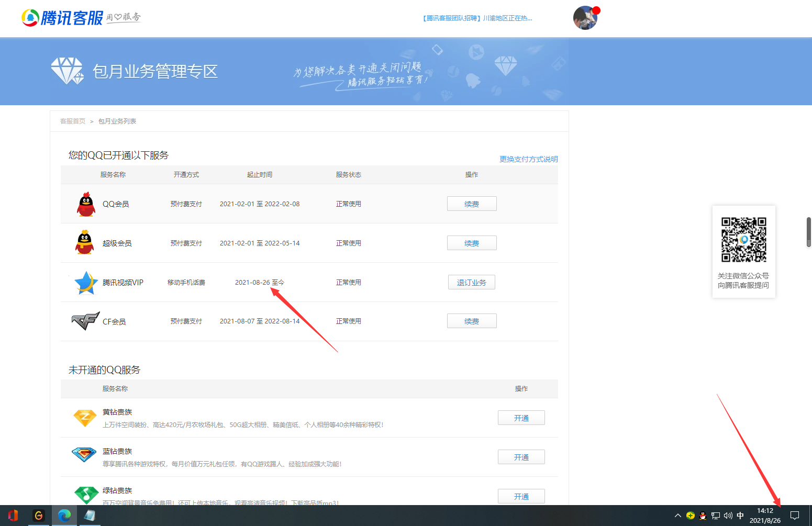Click the WeChat QR code image
The image size is (812, 526).
(x=743, y=240)
